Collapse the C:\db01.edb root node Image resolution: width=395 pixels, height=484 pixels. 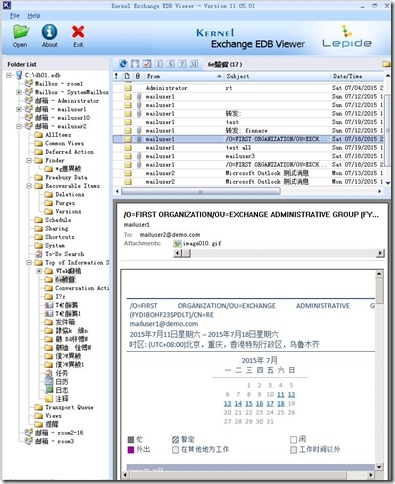[9, 76]
